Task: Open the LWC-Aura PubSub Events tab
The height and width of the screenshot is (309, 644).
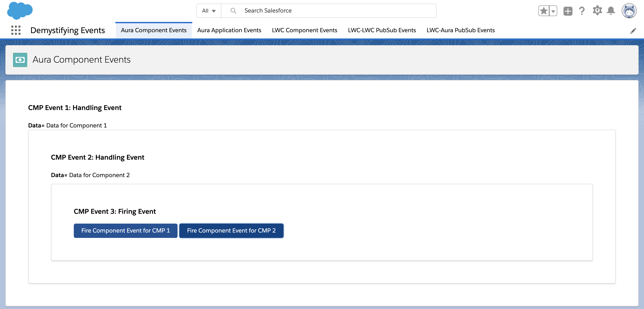Action: tap(460, 30)
